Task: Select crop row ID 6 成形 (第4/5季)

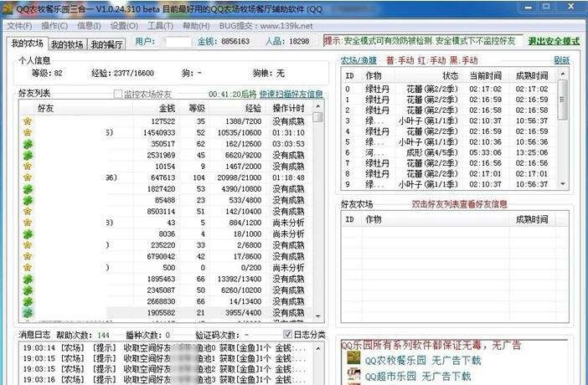Action: click(x=449, y=152)
